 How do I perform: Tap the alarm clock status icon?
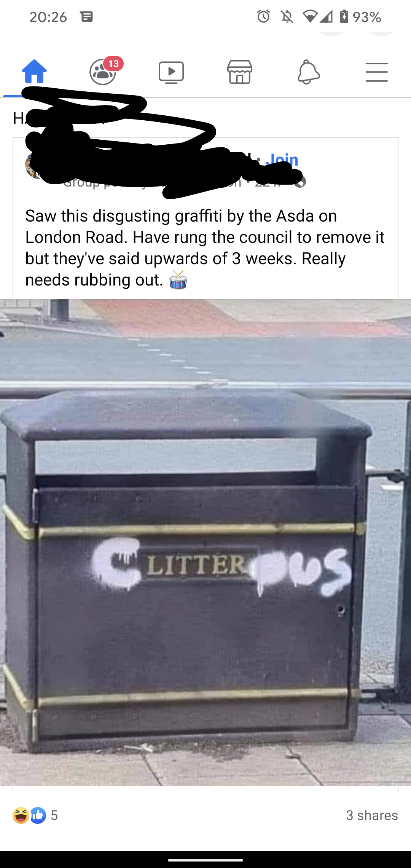click(x=263, y=16)
